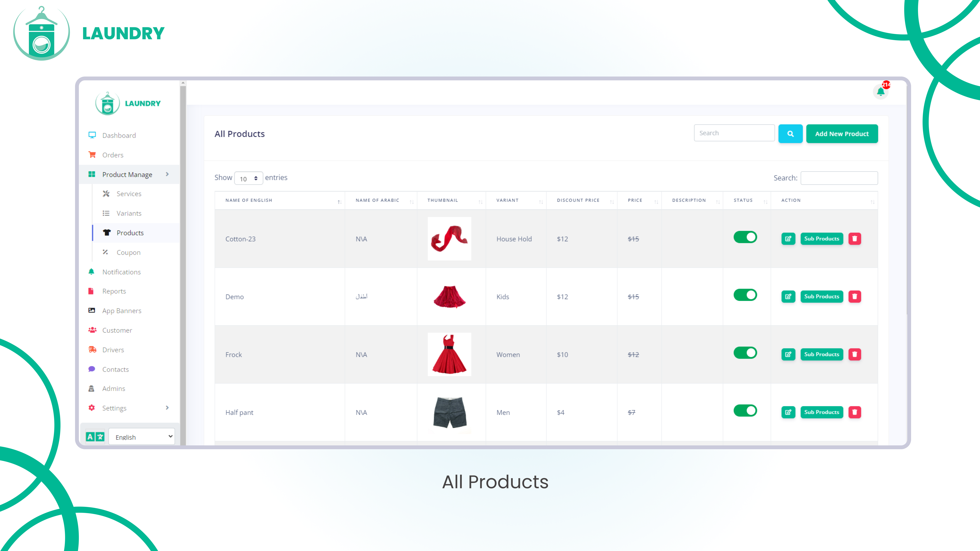
Task: Click the language translate icon
Action: pos(95,437)
